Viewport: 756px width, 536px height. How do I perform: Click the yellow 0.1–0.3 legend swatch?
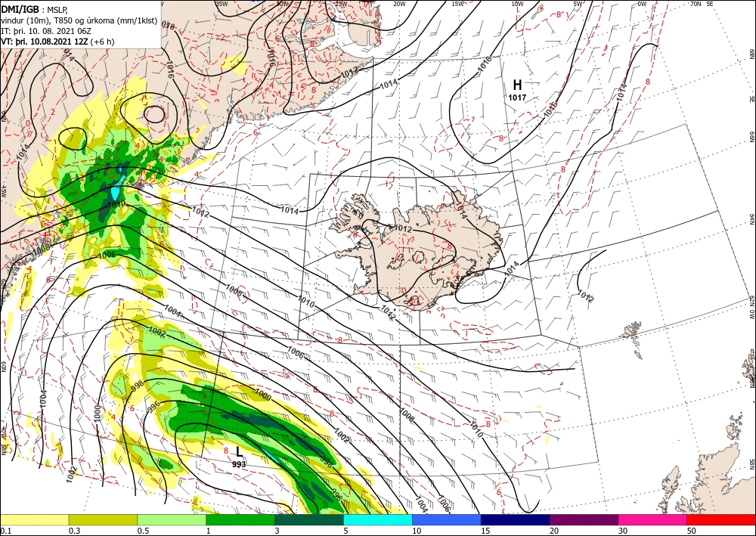pos(34,519)
